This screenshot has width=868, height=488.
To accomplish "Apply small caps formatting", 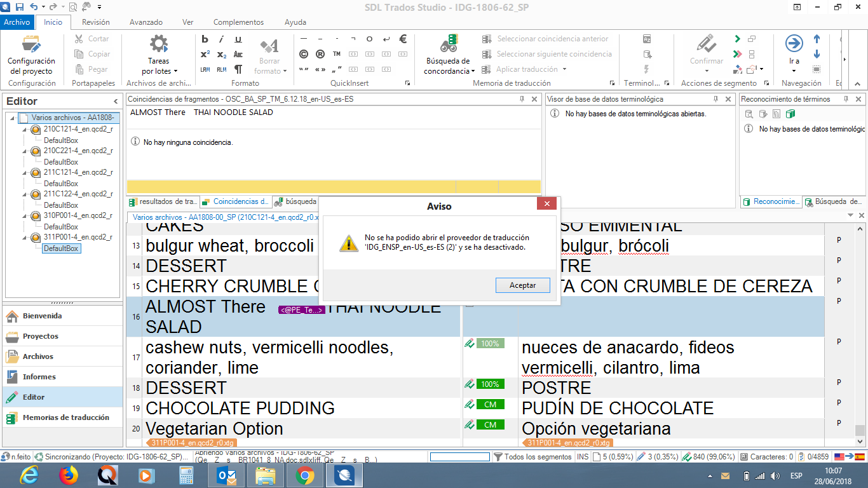I will [238, 54].
